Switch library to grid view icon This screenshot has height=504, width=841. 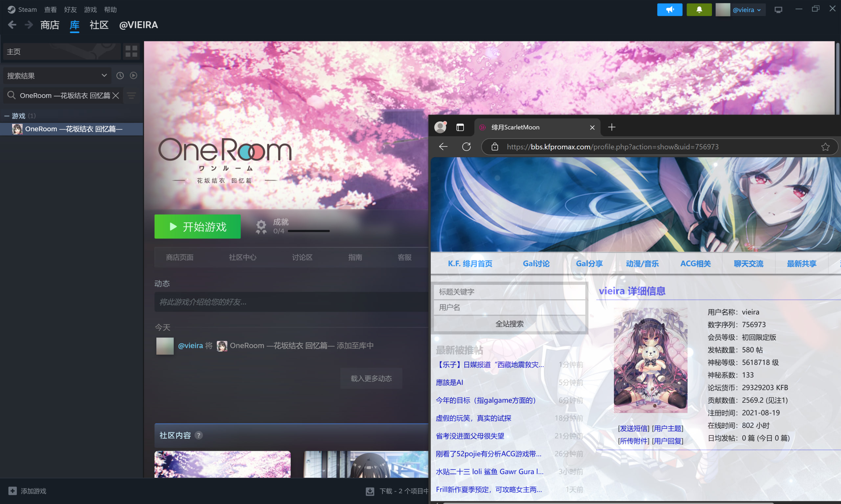[131, 51]
